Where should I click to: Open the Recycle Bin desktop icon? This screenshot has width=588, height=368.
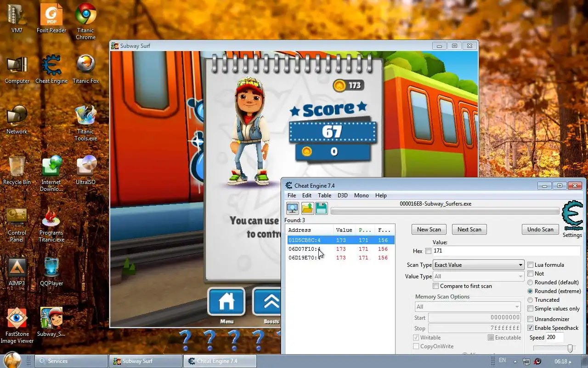click(17, 171)
